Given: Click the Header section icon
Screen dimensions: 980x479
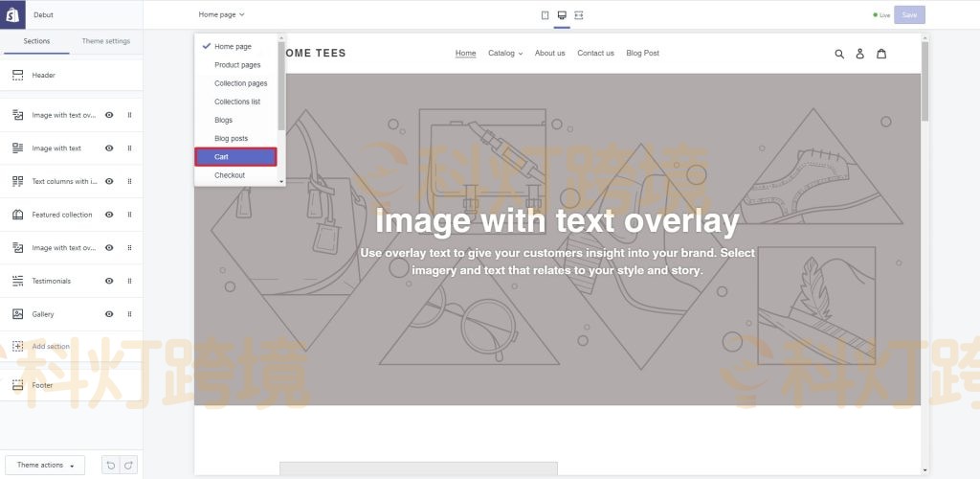Looking at the screenshot, I should pos(17,75).
